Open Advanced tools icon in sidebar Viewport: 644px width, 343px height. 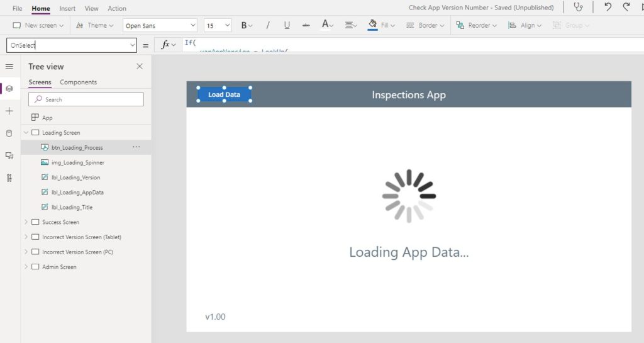[9, 178]
